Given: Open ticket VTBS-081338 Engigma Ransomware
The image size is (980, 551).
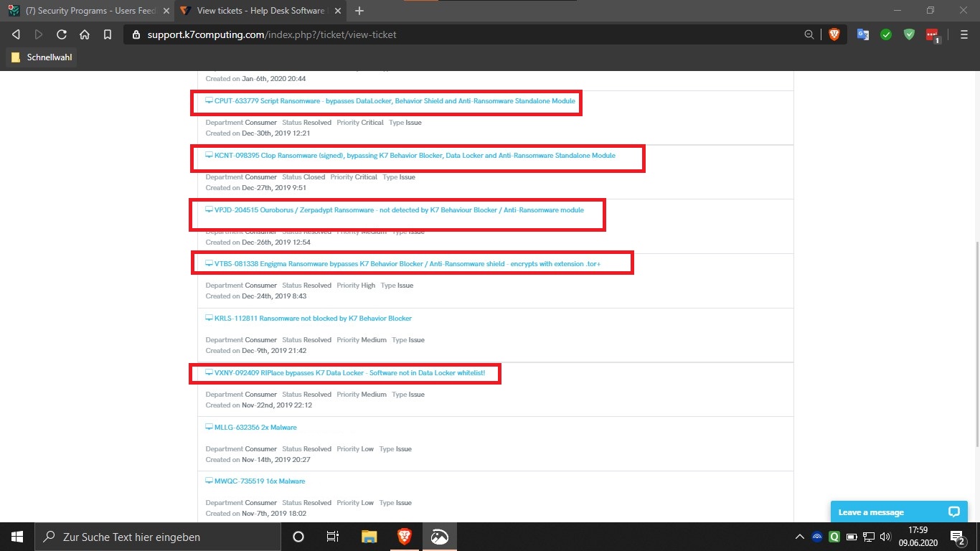Looking at the screenshot, I should coord(407,264).
